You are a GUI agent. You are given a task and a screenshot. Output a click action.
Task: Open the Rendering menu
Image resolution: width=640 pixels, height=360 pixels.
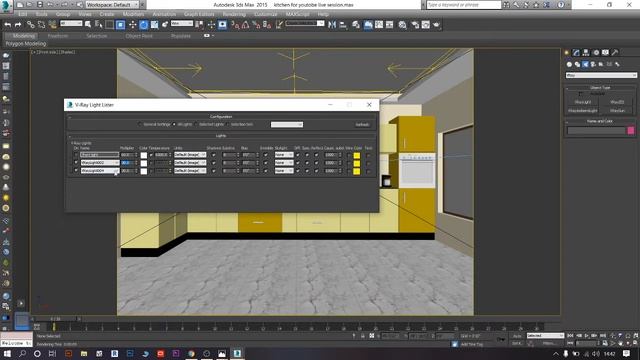pyautogui.click(x=234, y=14)
